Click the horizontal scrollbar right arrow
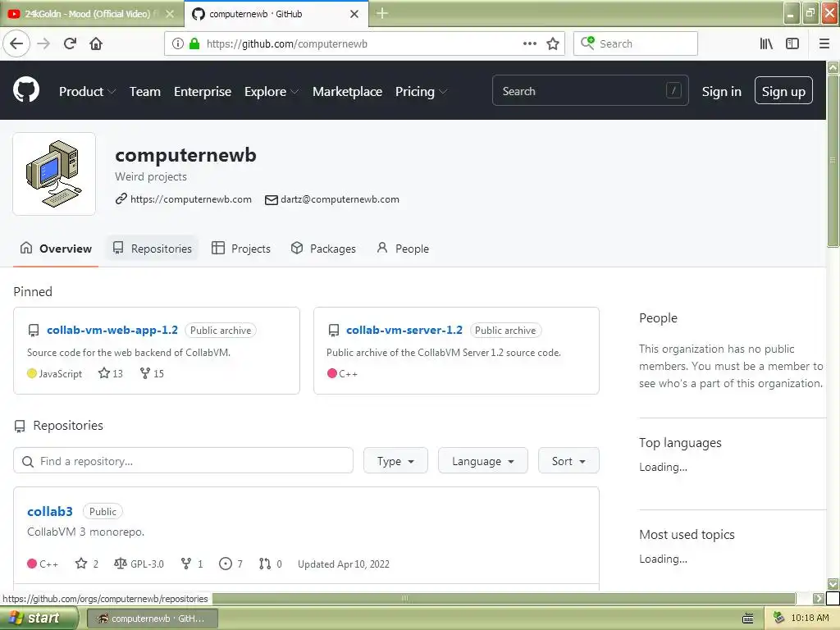Screen dimensions: 840x630 [818, 598]
